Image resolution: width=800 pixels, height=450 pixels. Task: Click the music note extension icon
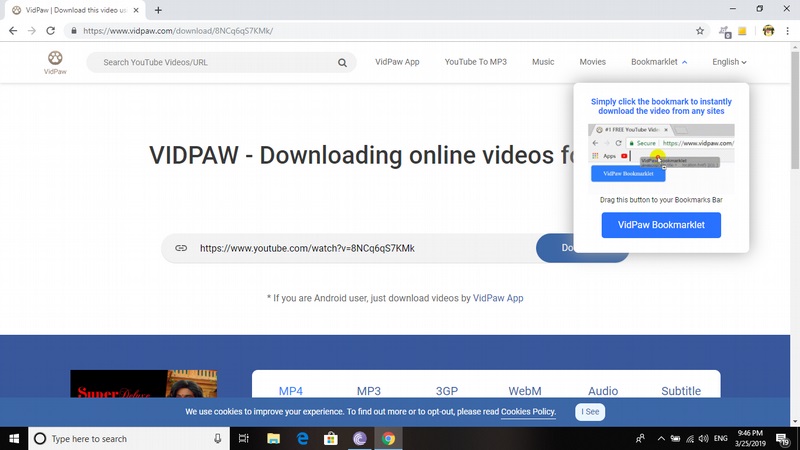pos(724,32)
